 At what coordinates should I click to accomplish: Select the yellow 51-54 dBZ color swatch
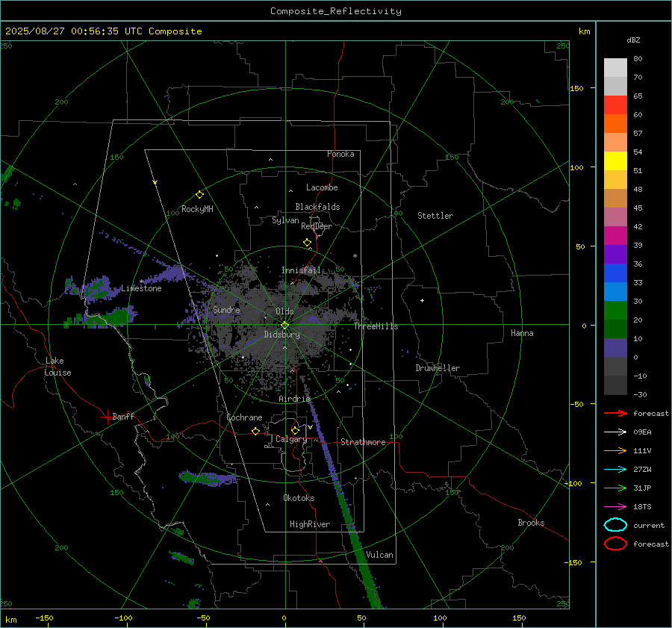coord(615,161)
